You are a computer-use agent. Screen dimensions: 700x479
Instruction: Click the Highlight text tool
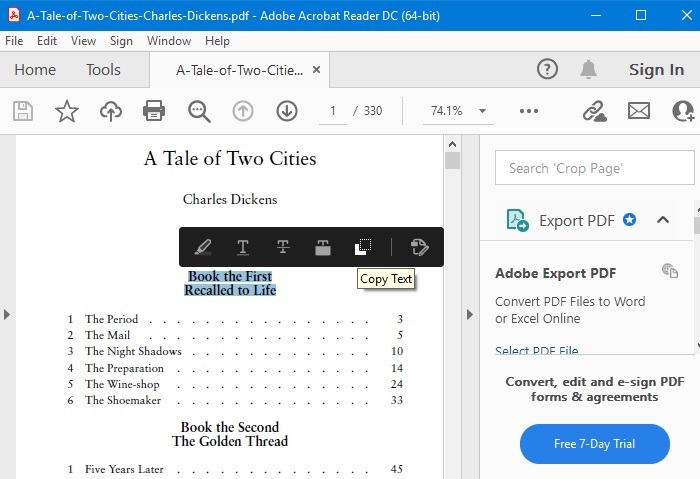pyautogui.click(x=203, y=247)
